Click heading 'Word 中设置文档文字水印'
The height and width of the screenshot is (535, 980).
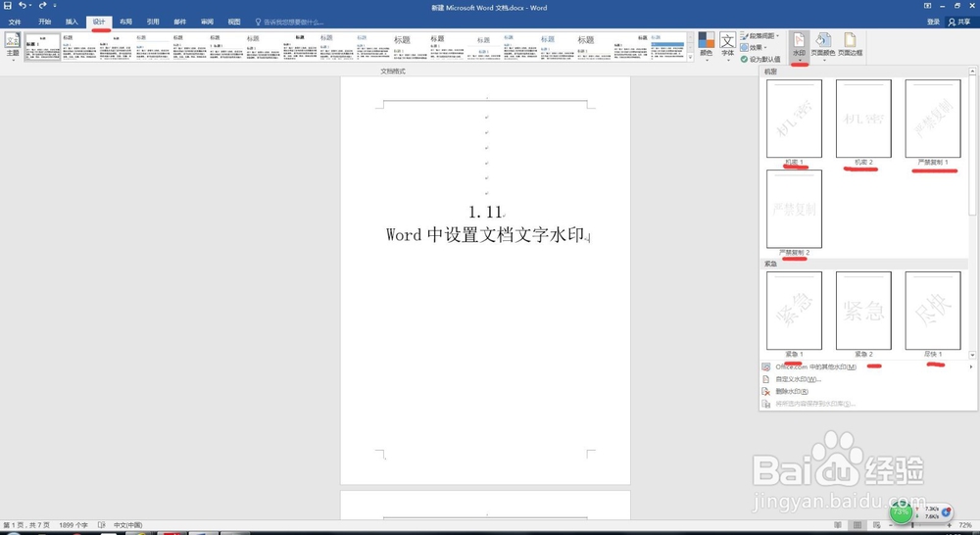485,235
